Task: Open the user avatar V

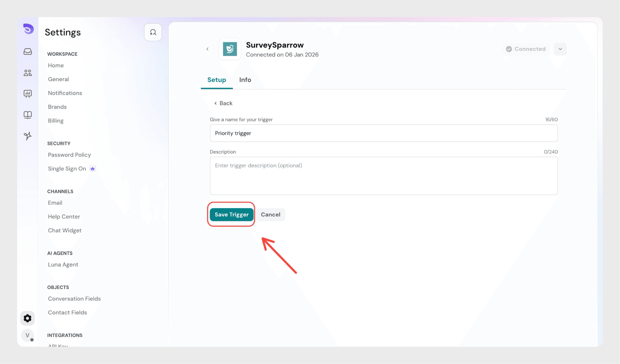Action: 28,335
